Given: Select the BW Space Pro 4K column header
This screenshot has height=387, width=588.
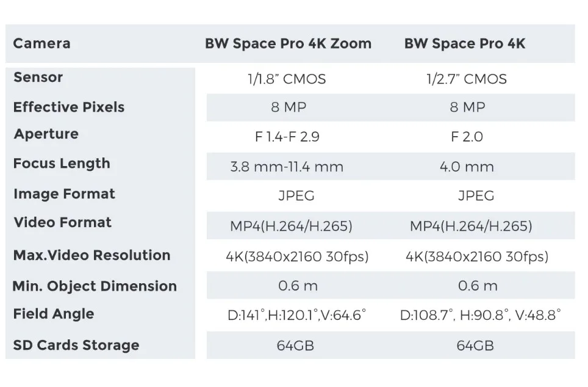Looking at the screenshot, I should click(465, 43).
